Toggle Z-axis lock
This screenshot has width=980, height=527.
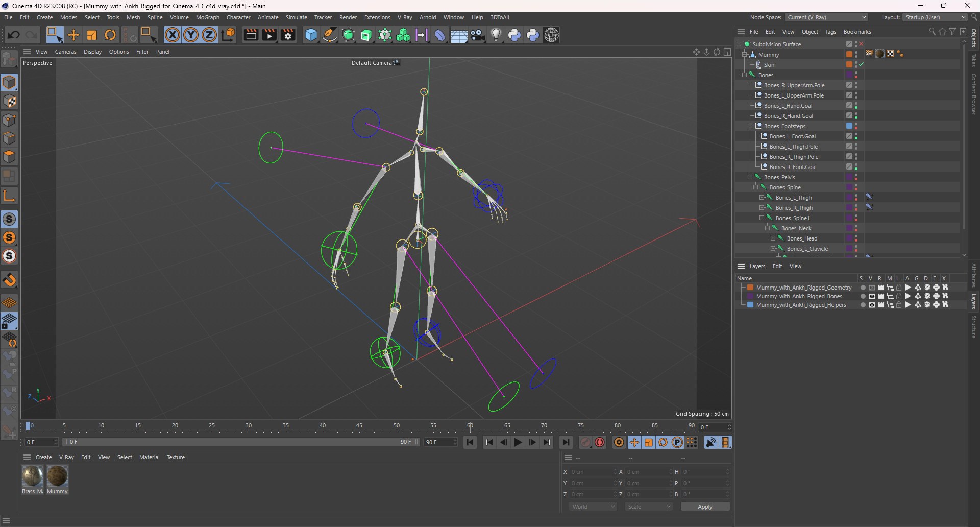tap(209, 35)
